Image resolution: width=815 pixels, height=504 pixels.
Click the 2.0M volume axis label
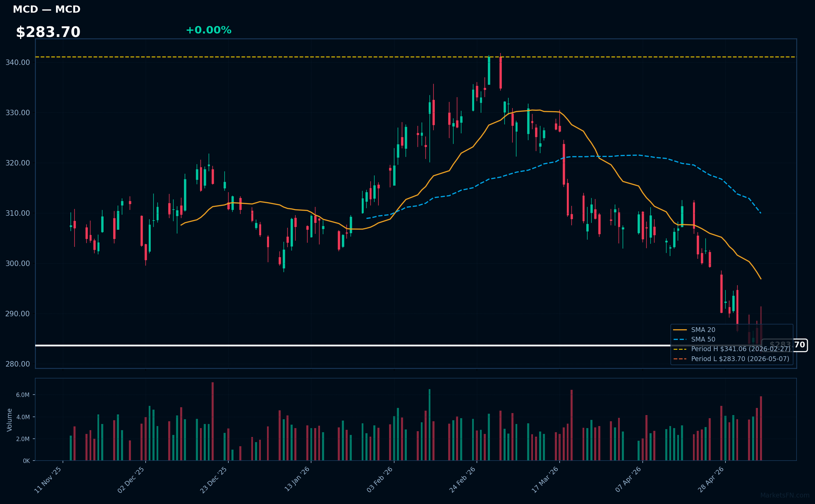click(x=23, y=439)
